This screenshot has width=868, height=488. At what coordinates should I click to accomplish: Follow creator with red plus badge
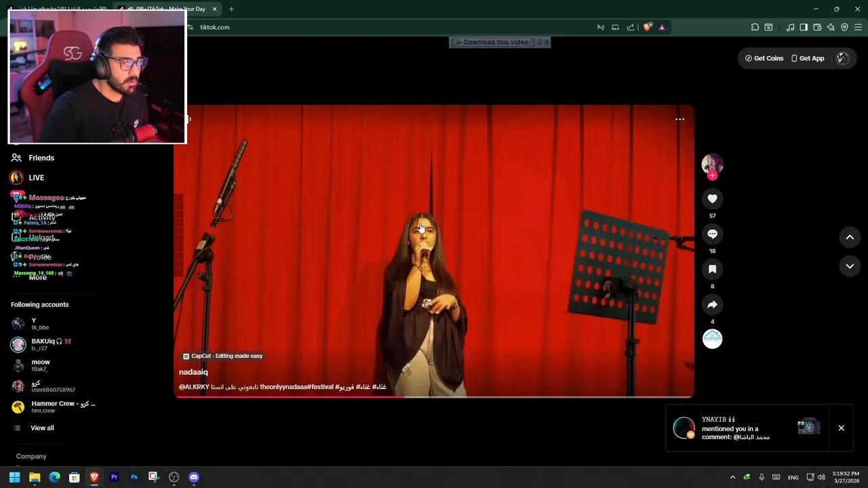tap(712, 176)
